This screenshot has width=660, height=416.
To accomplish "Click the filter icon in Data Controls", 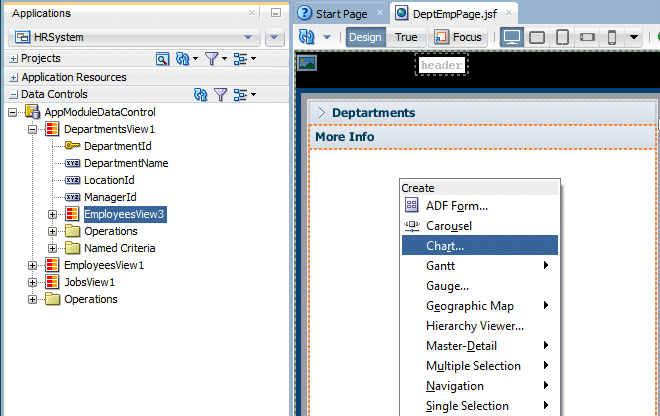I will click(x=221, y=94).
